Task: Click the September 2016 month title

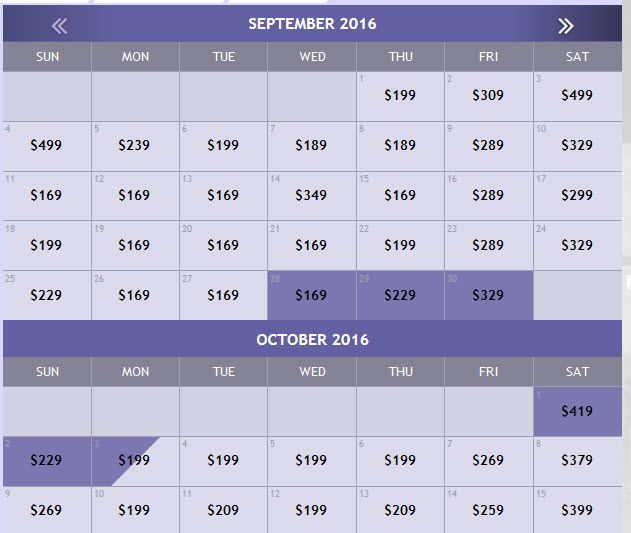Action: pos(312,23)
